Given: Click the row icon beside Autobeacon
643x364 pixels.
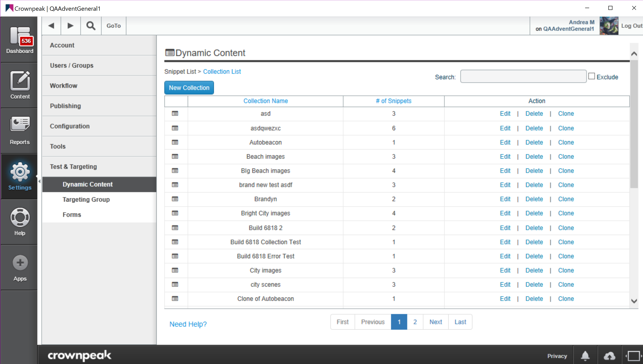Looking at the screenshot, I should click(175, 142).
